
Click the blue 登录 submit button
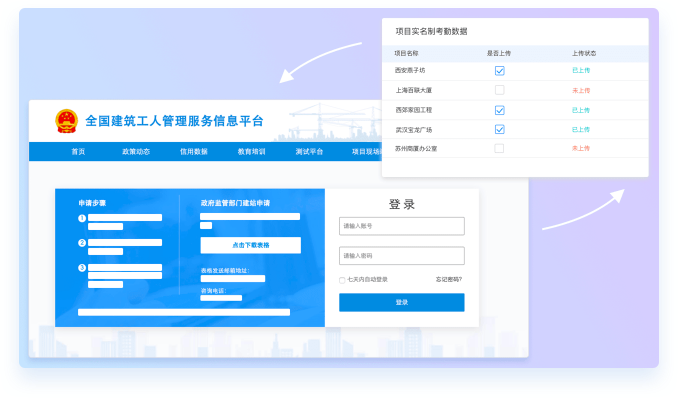[x=402, y=302]
